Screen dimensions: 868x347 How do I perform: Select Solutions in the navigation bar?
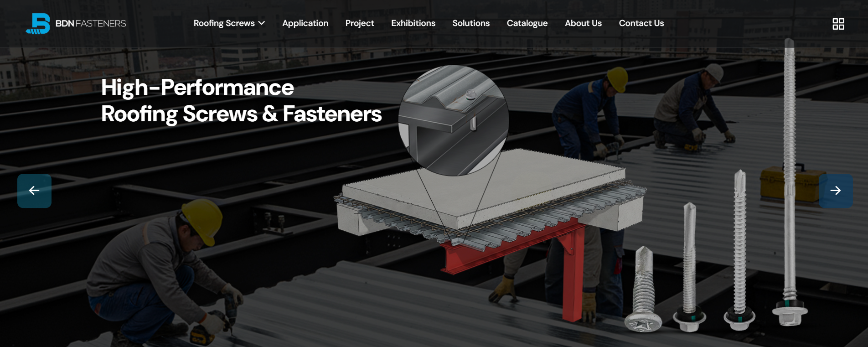(470, 23)
